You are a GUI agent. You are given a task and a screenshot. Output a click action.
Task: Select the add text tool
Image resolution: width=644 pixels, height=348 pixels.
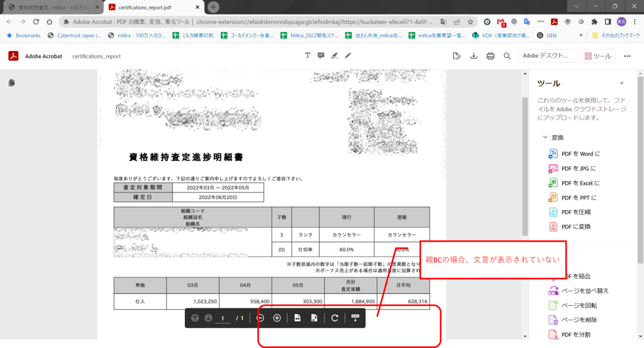pos(308,56)
